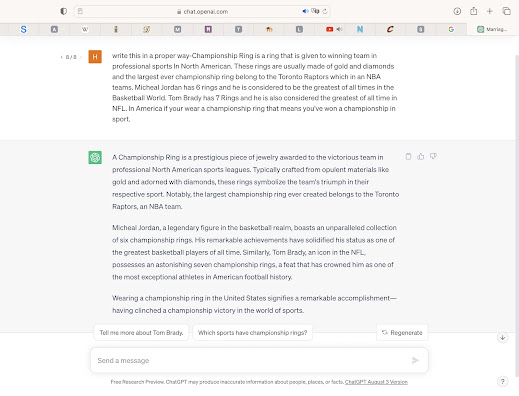Open Safari downloads list

(x=457, y=11)
